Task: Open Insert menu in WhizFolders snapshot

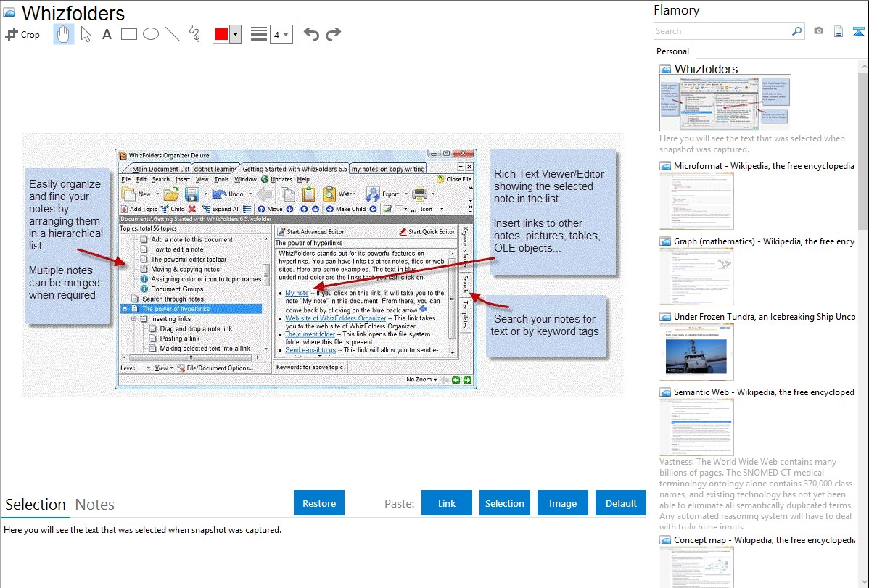Action: coord(182,179)
